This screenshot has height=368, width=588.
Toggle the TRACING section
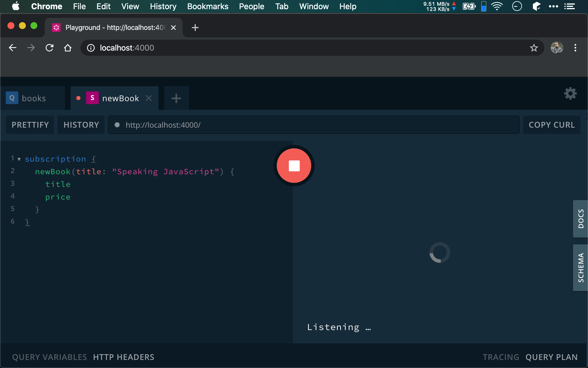click(x=501, y=357)
